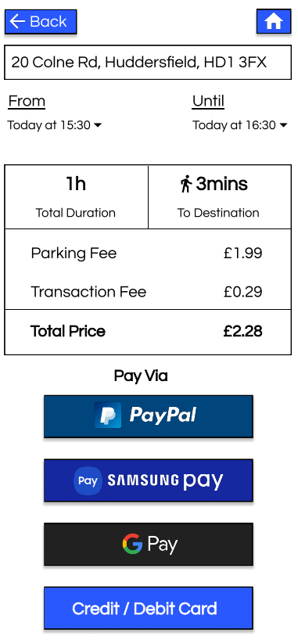Go to the home screen icon
This screenshot has width=298, height=644.
point(274,21)
